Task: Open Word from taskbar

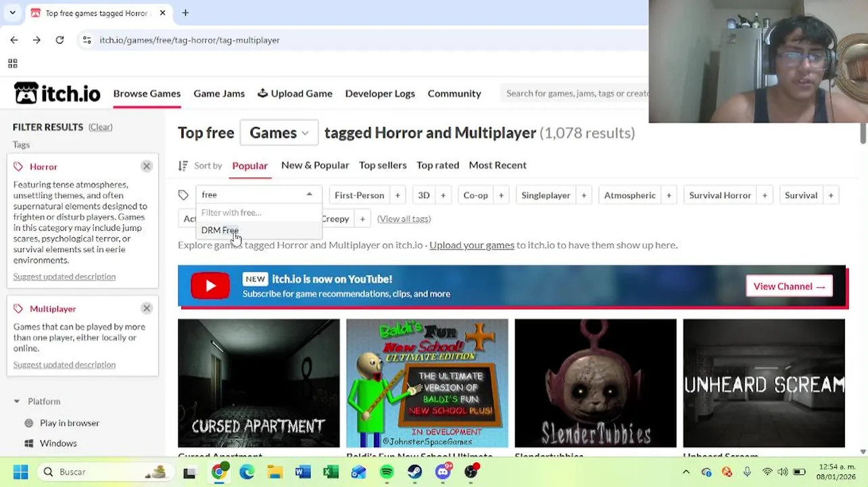Action: tap(302, 471)
